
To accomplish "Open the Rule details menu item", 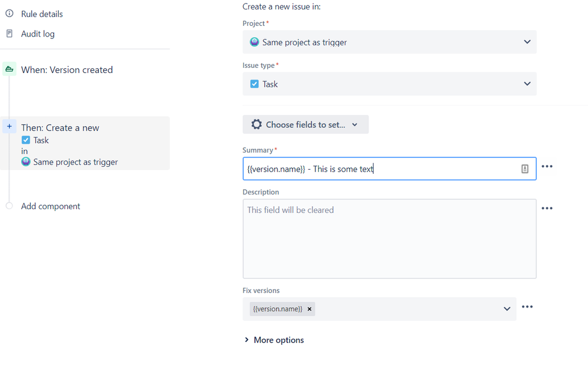I will click(x=42, y=14).
